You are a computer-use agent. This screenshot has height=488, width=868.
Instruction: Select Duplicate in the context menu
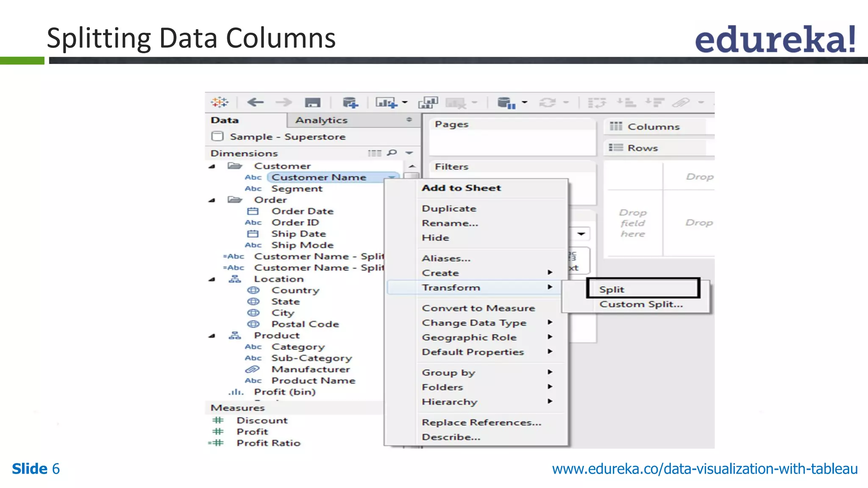pyautogui.click(x=449, y=208)
